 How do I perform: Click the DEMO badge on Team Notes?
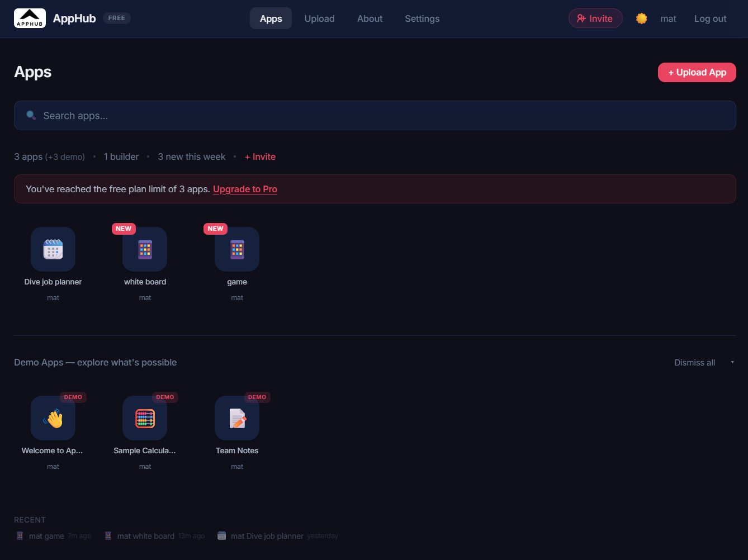[257, 397]
